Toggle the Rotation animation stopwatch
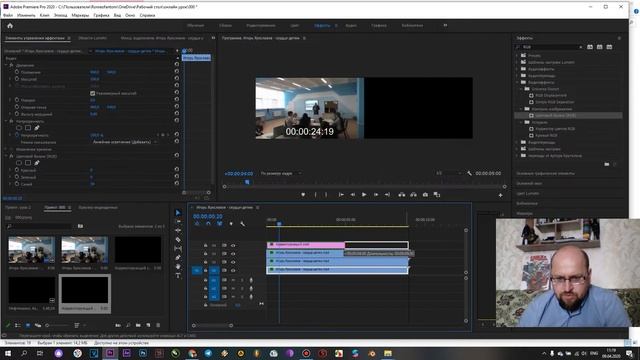 pyautogui.click(x=17, y=100)
